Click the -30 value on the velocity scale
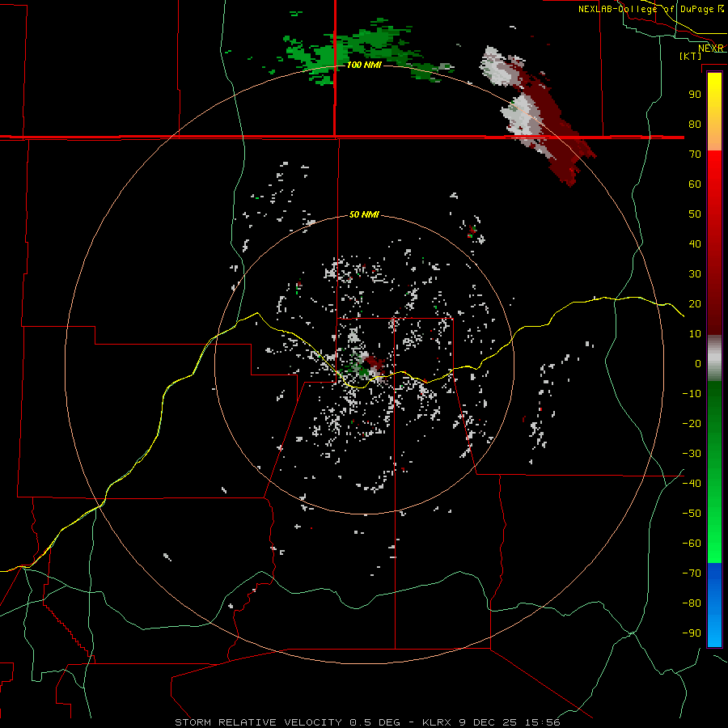728x728 pixels. (x=692, y=454)
